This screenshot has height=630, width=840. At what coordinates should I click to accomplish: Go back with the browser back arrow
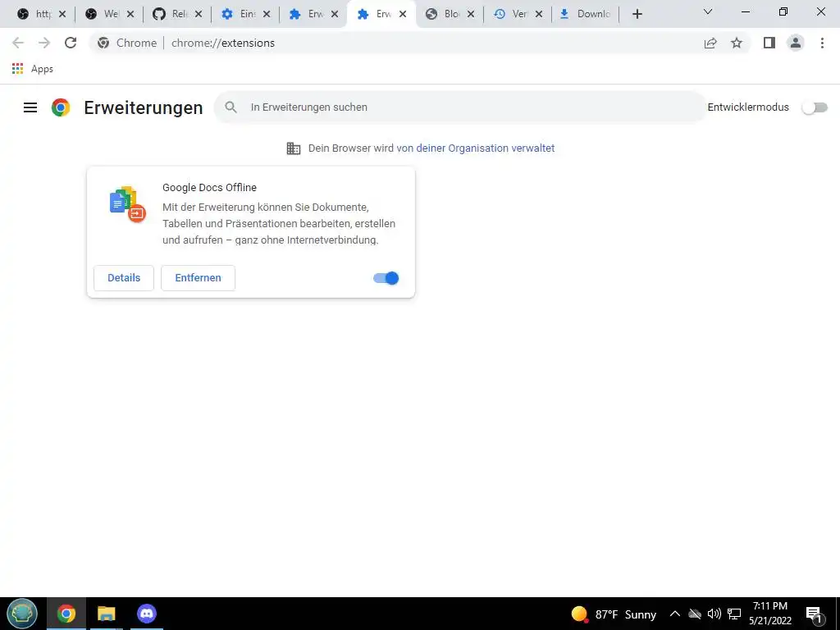(x=18, y=43)
